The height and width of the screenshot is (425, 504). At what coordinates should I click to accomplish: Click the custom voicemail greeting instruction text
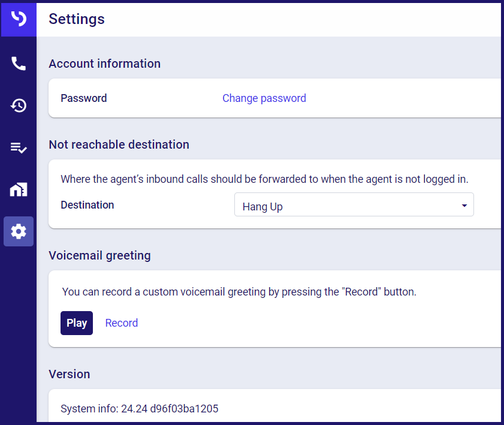coord(239,292)
